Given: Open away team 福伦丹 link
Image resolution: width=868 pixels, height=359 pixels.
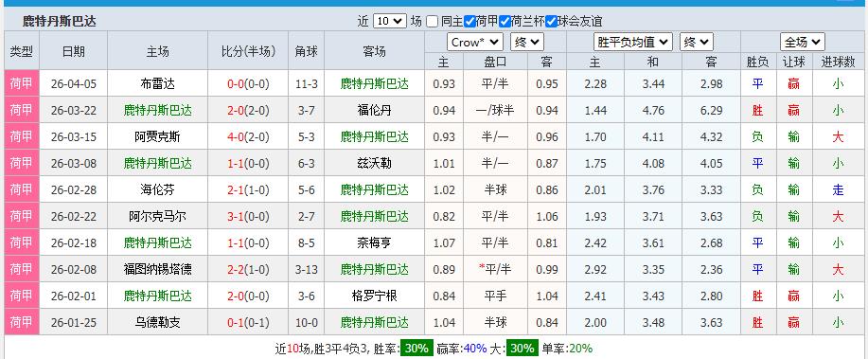Looking at the screenshot, I should click(x=374, y=111).
